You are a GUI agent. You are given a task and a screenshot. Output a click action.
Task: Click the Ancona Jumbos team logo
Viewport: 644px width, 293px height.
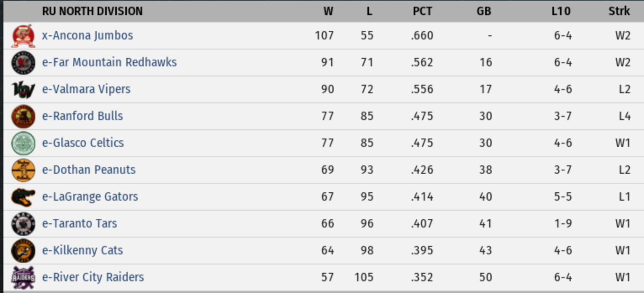pyautogui.click(x=23, y=36)
